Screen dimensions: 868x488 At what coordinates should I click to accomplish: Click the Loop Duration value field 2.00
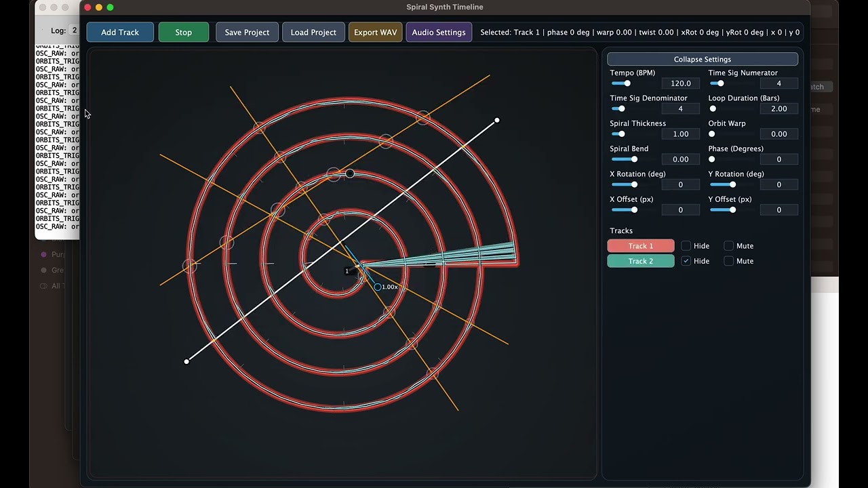[778, 108]
